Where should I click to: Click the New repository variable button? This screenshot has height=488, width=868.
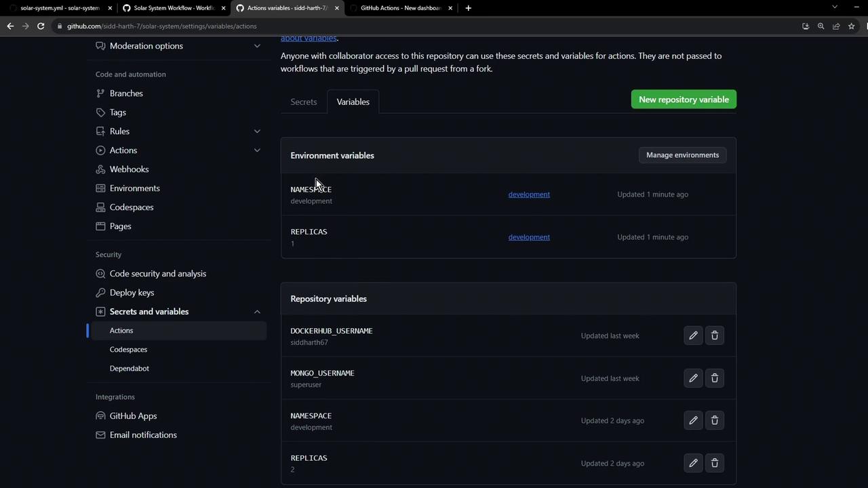(684, 100)
